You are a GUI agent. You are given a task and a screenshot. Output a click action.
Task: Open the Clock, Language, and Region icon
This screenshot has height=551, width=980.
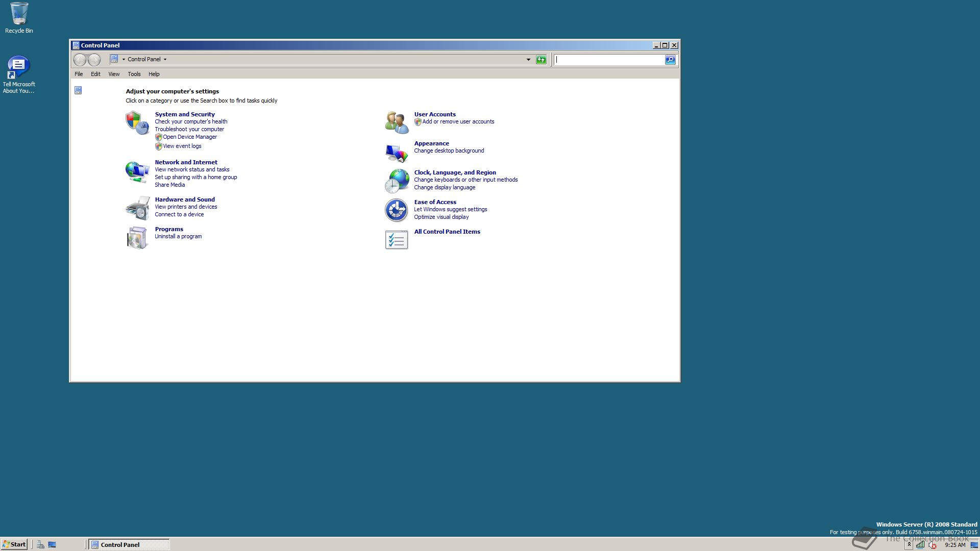(397, 181)
